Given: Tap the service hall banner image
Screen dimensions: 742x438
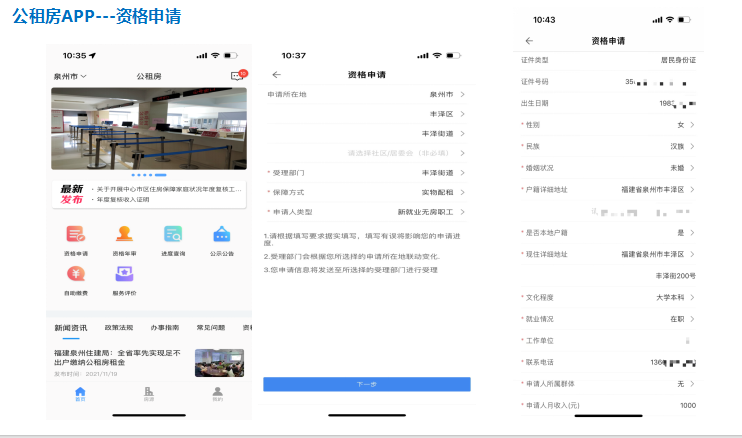Looking at the screenshot, I should (x=148, y=129).
